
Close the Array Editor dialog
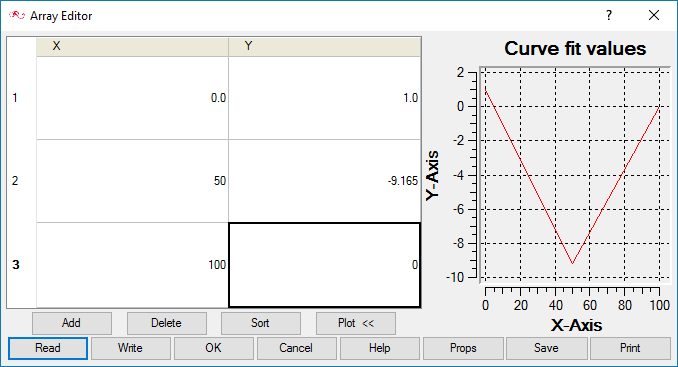click(x=654, y=16)
